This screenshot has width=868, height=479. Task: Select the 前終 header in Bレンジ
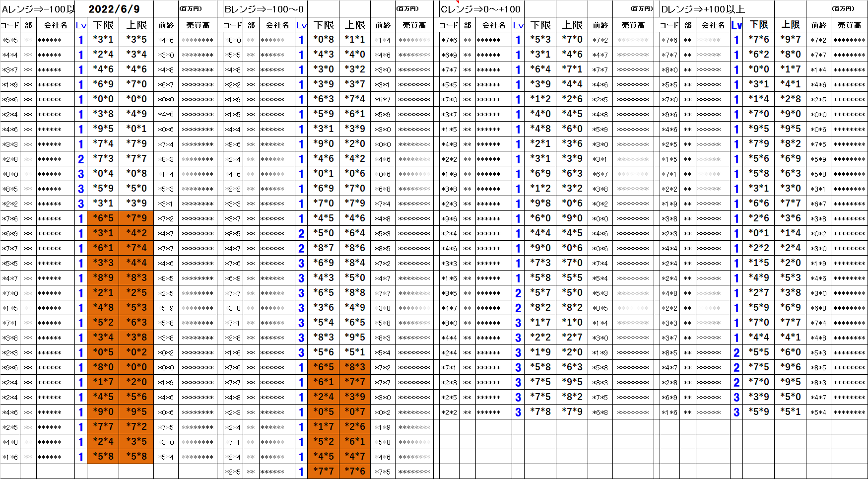coord(383,25)
